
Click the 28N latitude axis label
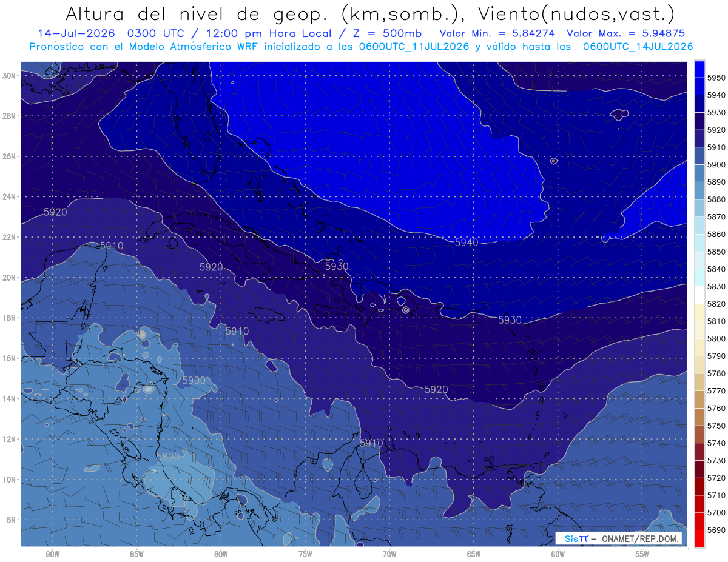(x=9, y=116)
